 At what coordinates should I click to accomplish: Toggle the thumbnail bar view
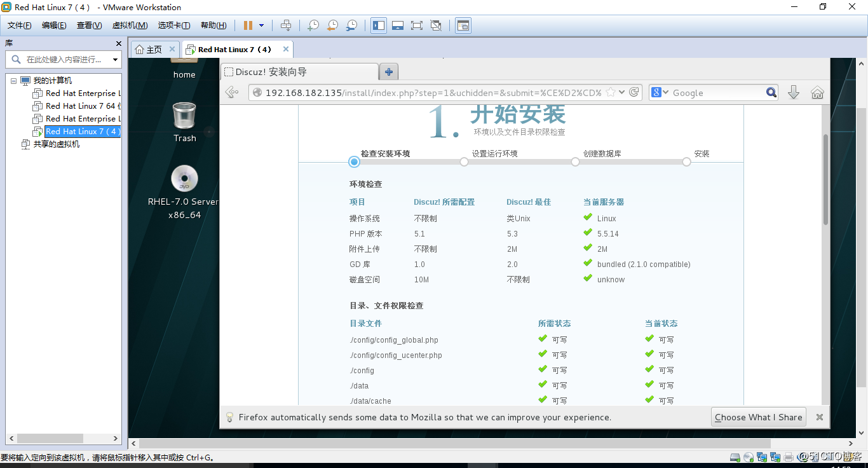pos(398,25)
